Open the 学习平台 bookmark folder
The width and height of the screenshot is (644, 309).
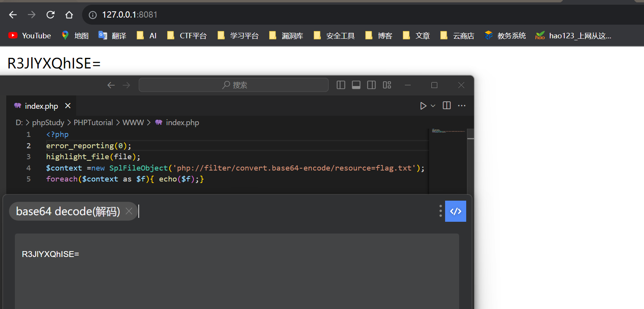click(x=238, y=36)
